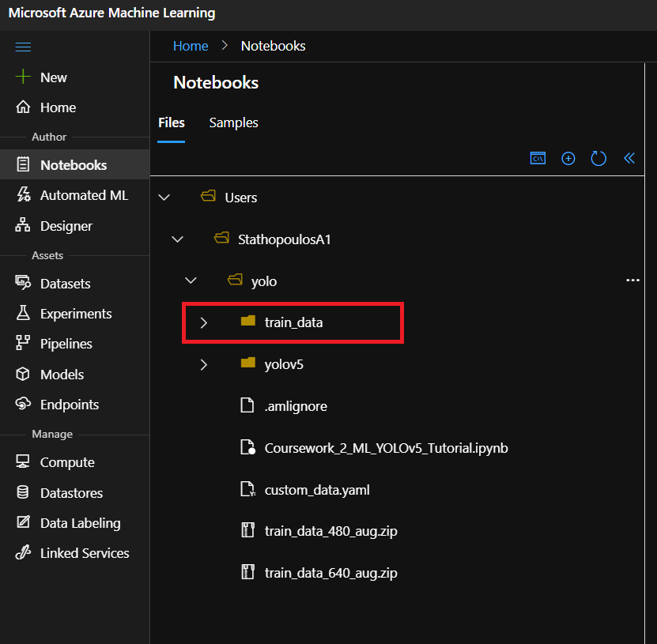Open the Endpoints label in sidebar
This screenshot has height=644, width=657.
click(x=70, y=405)
